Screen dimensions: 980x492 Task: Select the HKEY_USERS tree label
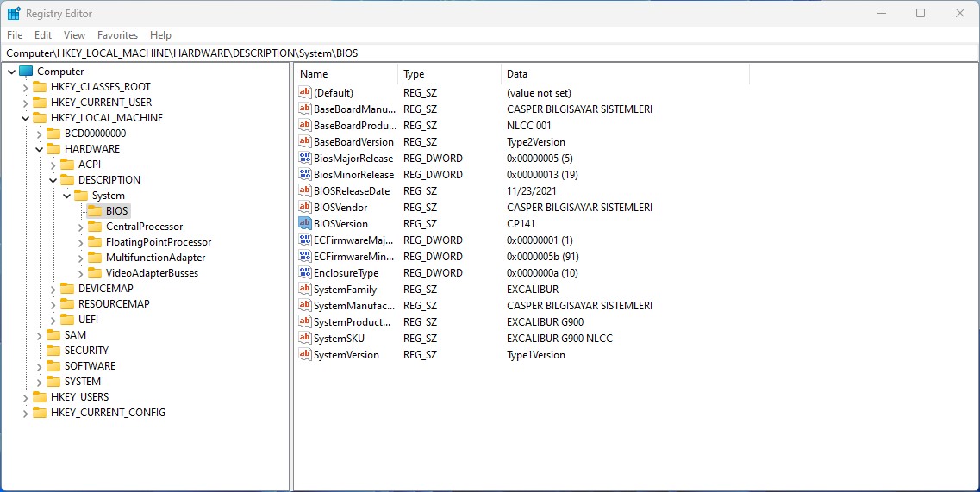[79, 397]
